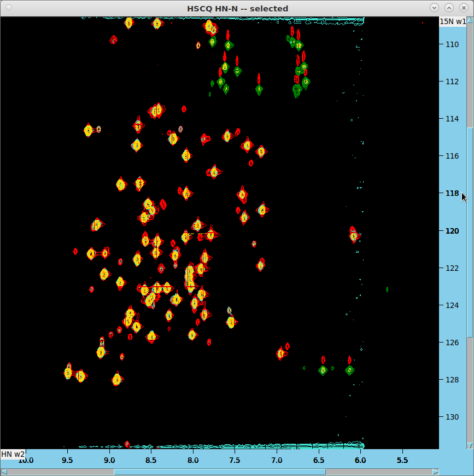Click the window menu icon in title bar
Image resolution: width=474 pixels, height=476 pixels.
point(8,8)
